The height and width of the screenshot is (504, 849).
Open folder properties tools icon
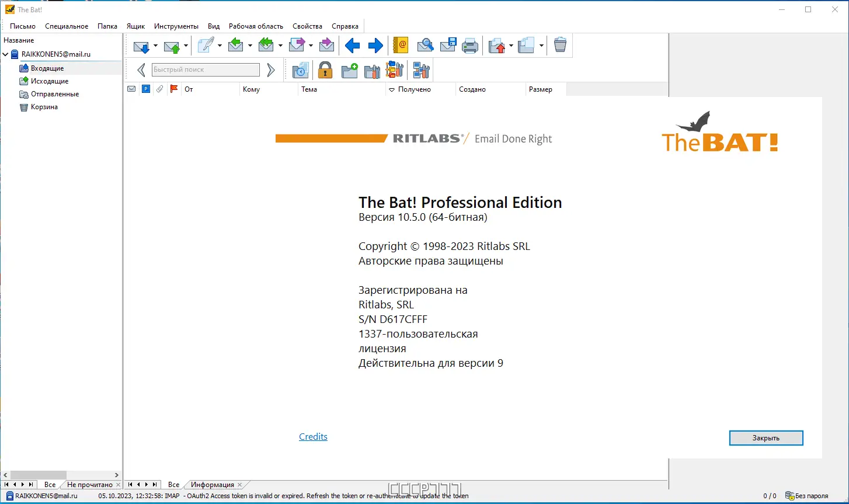point(372,71)
